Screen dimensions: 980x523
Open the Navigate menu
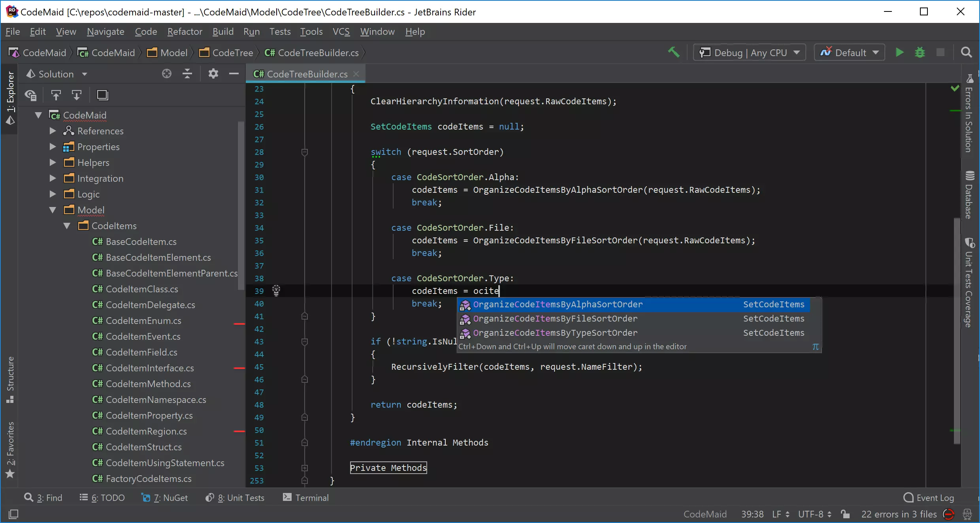pos(106,31)
